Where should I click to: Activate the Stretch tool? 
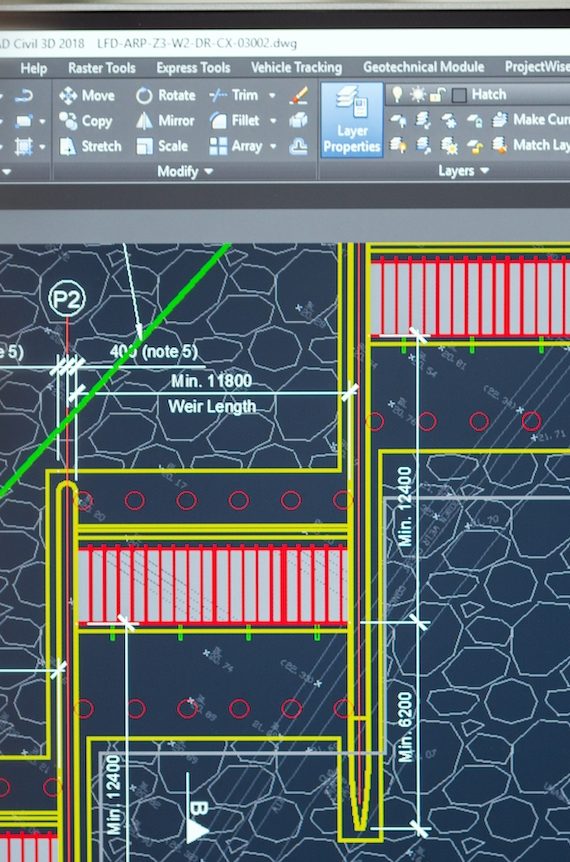90,146
